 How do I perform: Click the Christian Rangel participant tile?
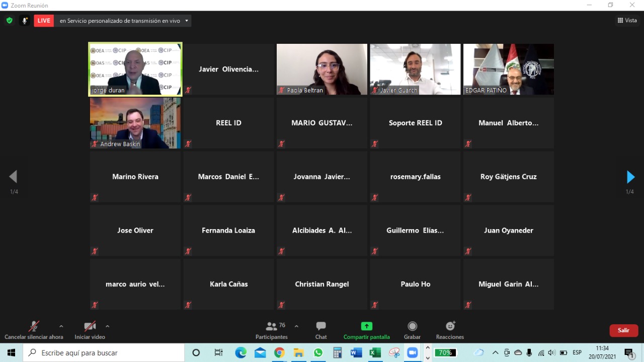click(322, 284)
